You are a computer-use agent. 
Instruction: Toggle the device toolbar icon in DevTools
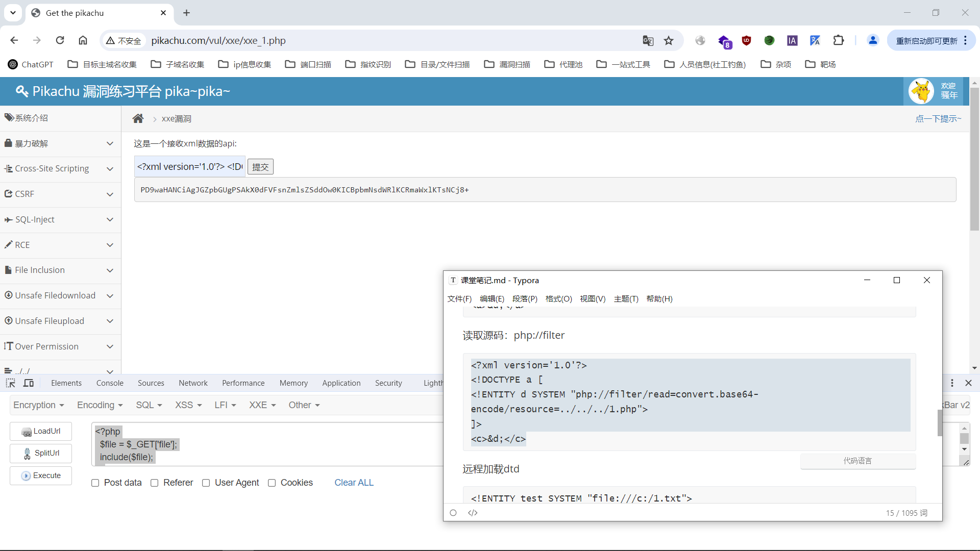[29, 383]
